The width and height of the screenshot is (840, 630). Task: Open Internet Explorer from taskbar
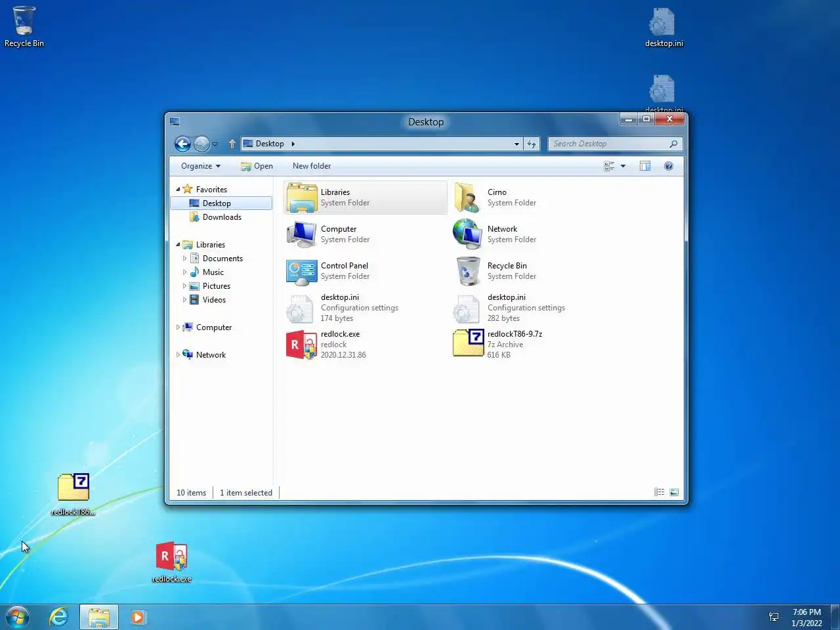point(59,617)
